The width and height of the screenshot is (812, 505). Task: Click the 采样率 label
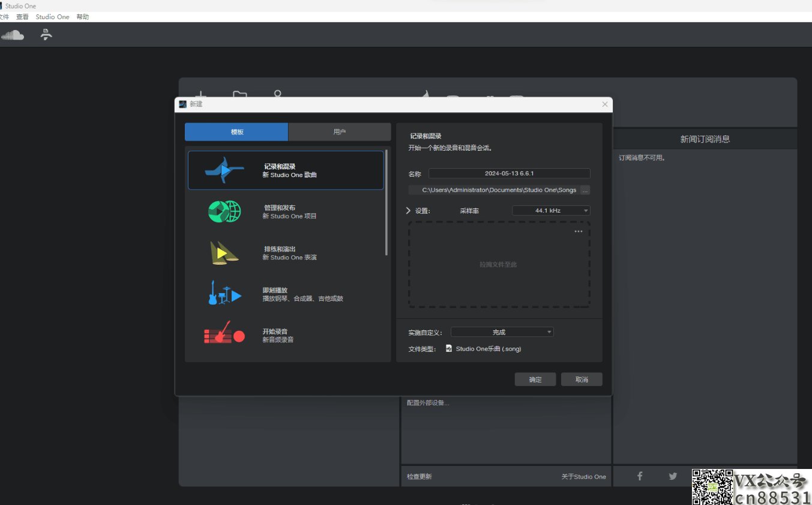469,211
